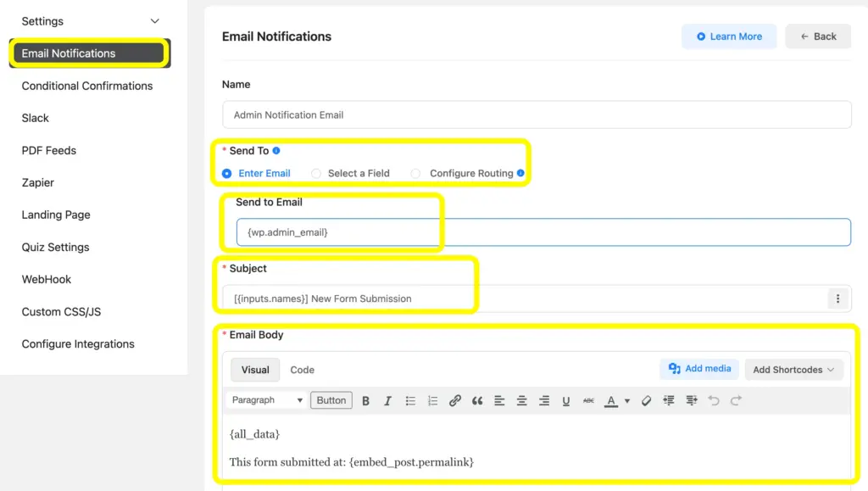Undo the last edit in the editor

tap(716, 399)
